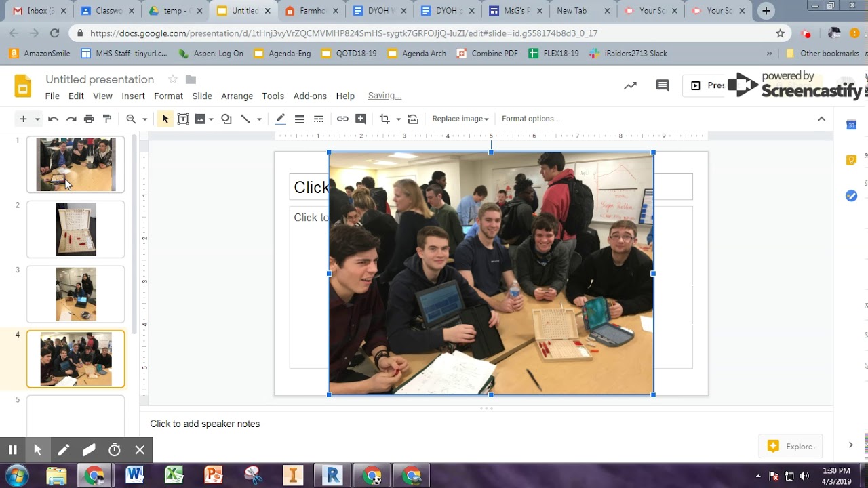Select slide 2 thumbnail

tap(75, 229)
